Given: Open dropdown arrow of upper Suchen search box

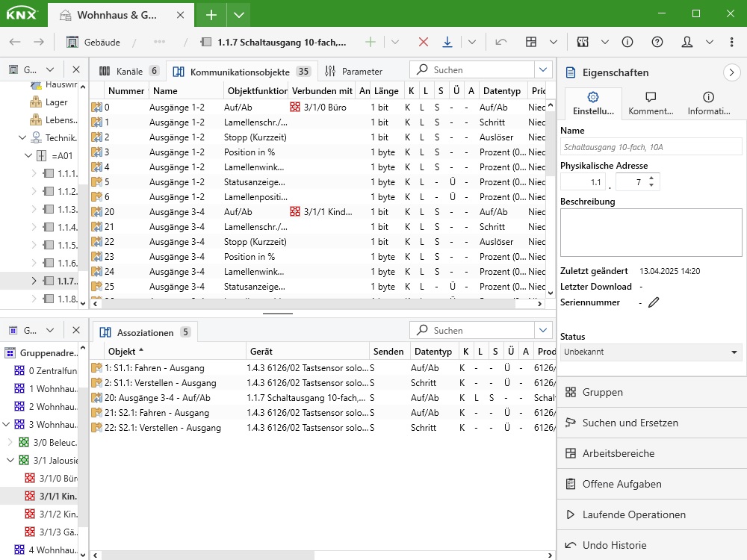Looking at the screenshot, I should click(543, 70).
